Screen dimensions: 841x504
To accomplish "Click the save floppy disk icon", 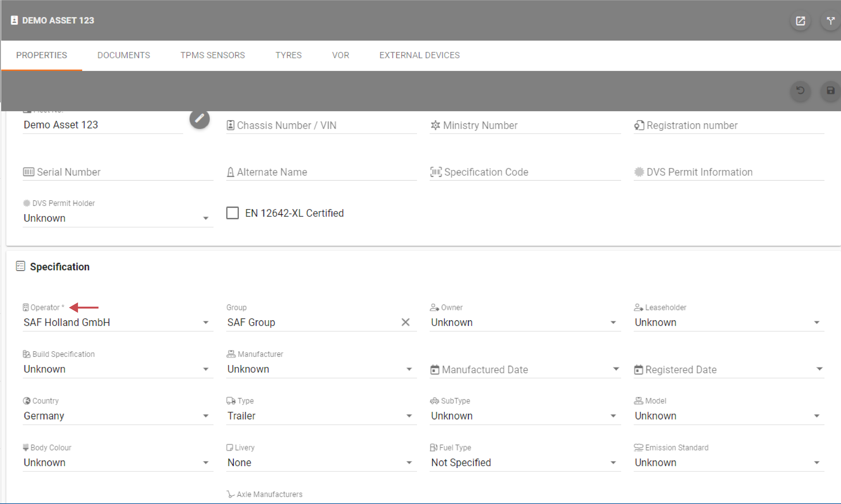I will coord(830,90).
